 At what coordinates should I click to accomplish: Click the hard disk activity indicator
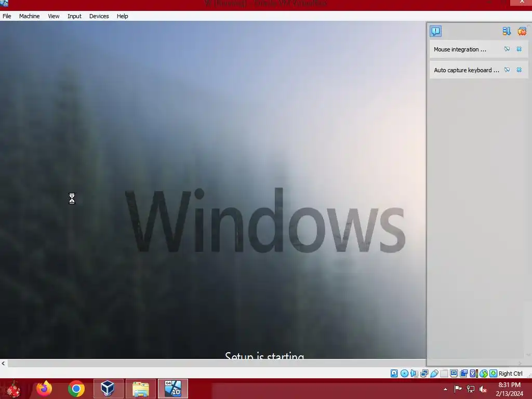[x=394, y=374]
